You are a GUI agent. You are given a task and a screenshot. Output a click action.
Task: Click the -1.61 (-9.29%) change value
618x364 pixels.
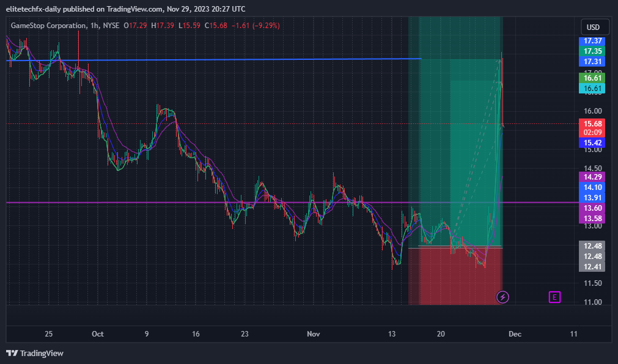click(x=256, y=26)
